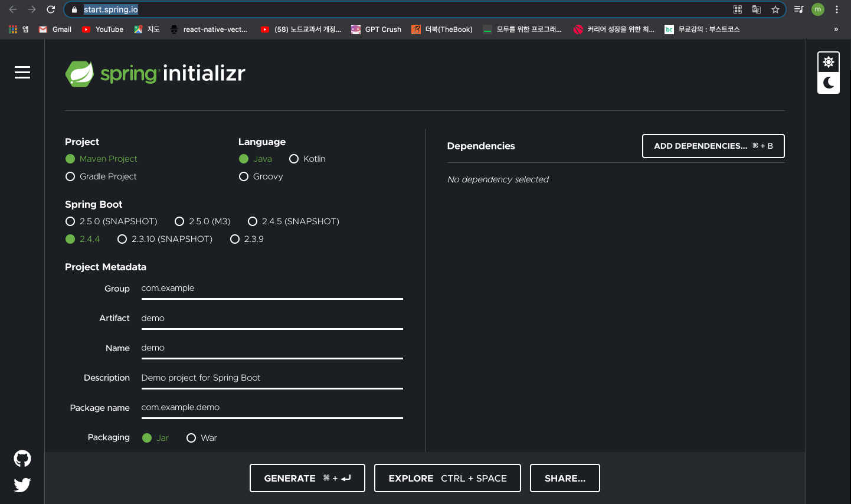Bookmark this page with star icon

point(775,9)
